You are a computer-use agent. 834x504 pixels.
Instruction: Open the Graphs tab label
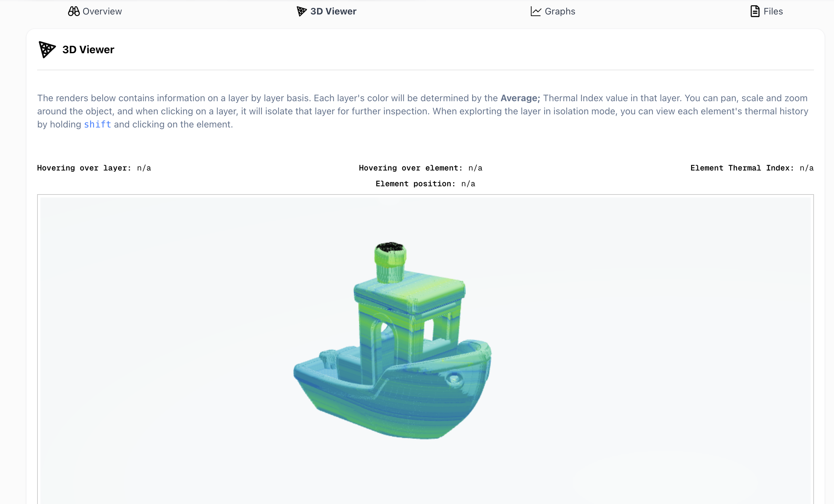point(560,11)
